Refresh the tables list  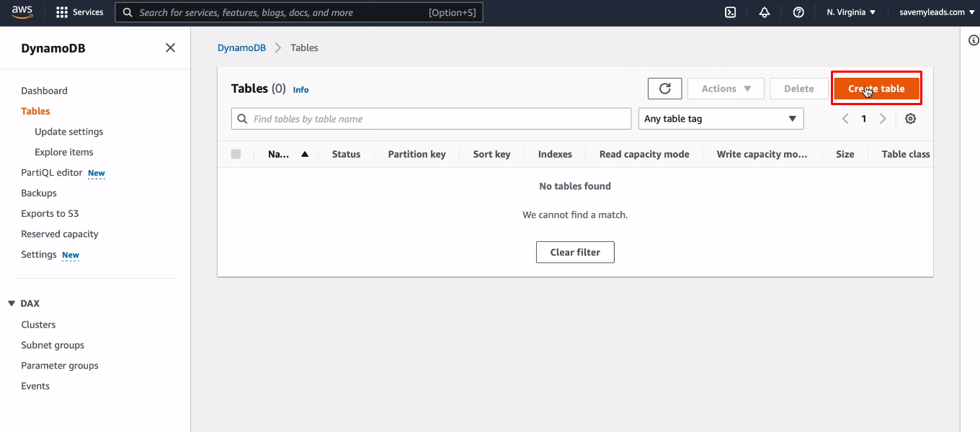(x=664, y=89)
